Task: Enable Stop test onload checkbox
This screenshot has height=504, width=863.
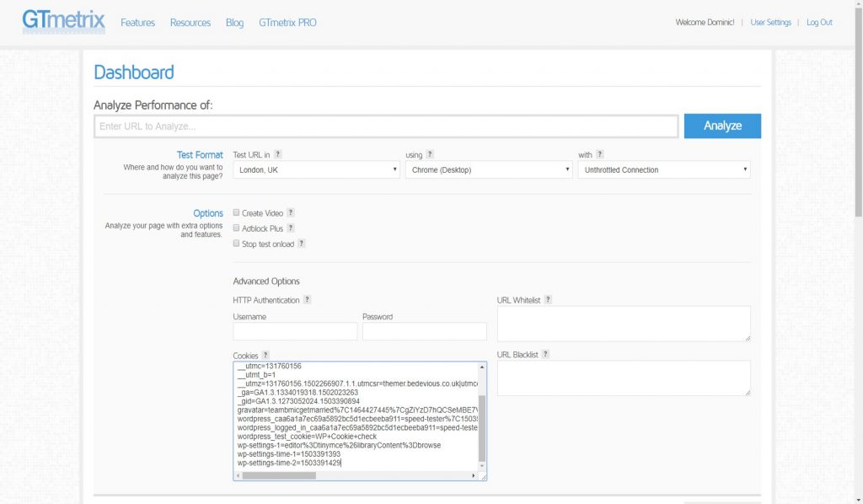Action: (236, 244)
